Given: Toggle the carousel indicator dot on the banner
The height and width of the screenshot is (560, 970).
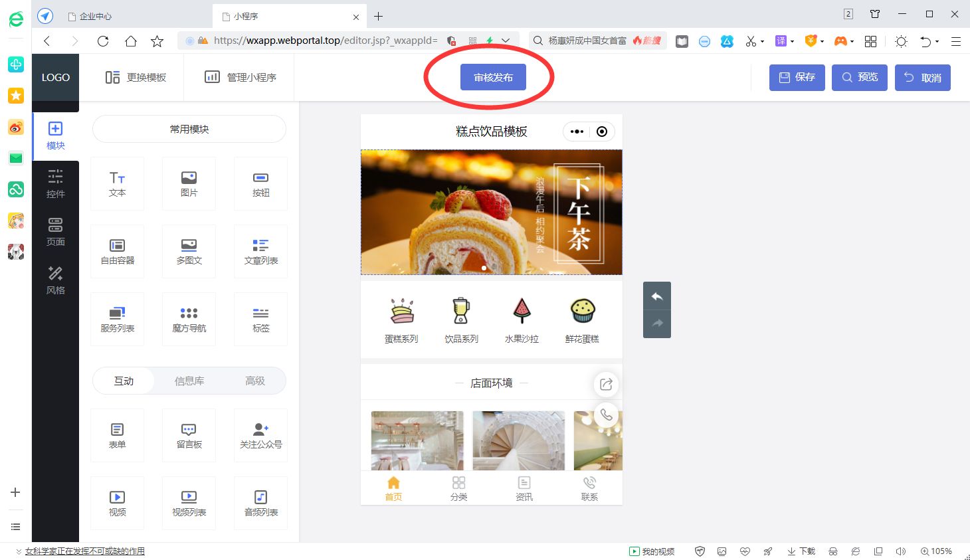Looking at the screenshot, I should [x=484, y=268].
